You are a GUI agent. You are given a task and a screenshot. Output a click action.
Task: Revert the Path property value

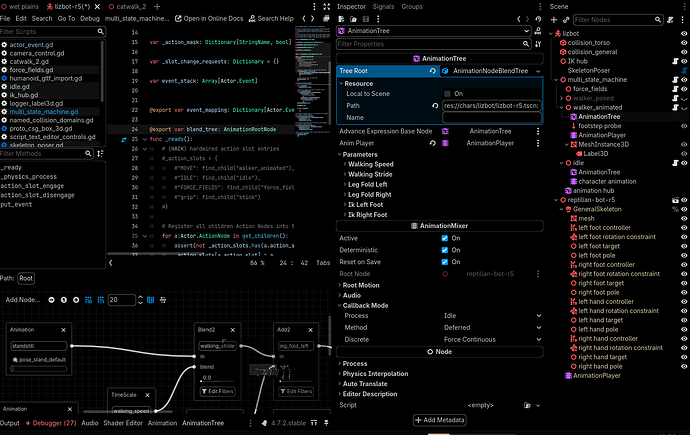click(x=435, y=106)
